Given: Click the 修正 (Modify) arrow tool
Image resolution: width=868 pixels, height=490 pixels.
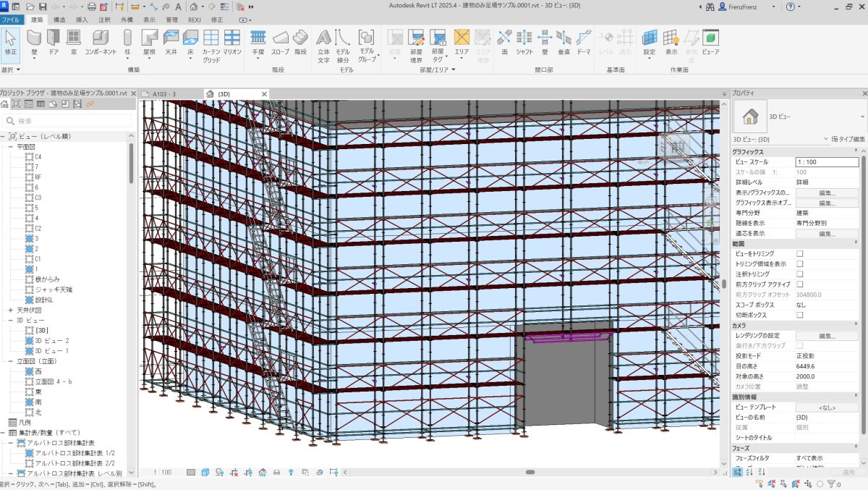Looking at the screenshot, I should [x=10, y=41].
